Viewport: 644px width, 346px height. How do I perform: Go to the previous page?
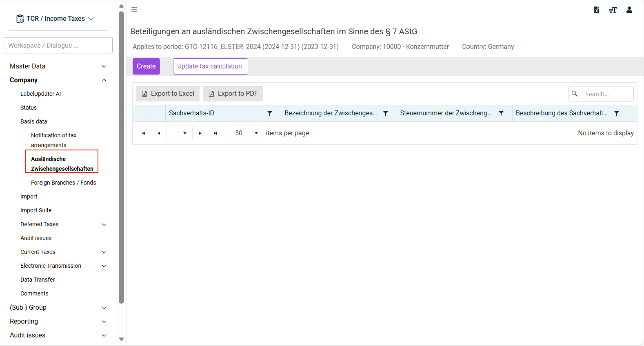point(159,133)
